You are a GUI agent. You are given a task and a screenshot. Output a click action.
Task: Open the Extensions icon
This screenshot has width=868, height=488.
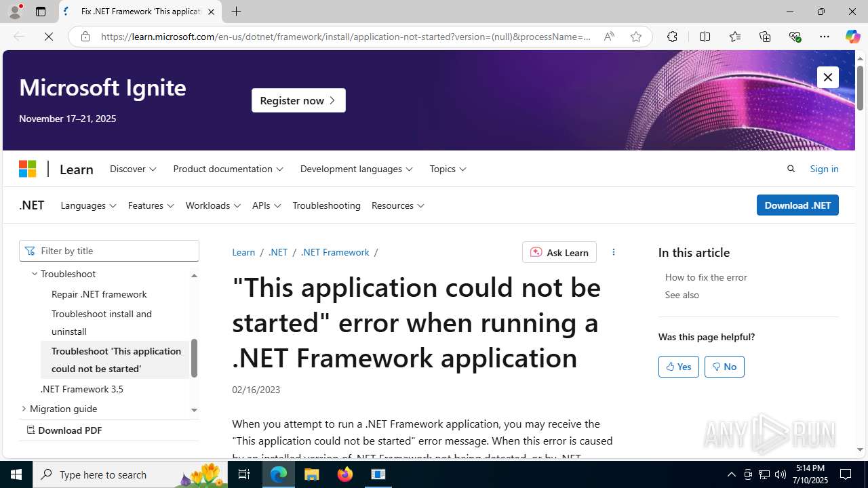672,37
